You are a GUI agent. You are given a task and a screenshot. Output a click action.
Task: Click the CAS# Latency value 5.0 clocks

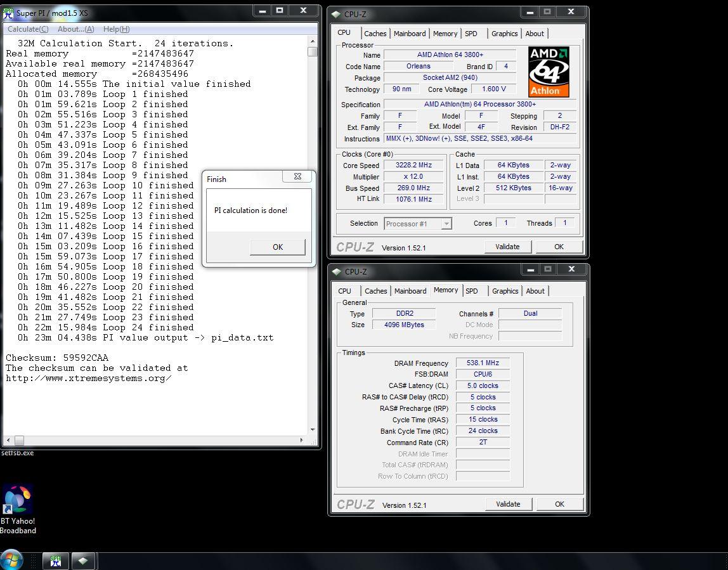tap(483, 385)
